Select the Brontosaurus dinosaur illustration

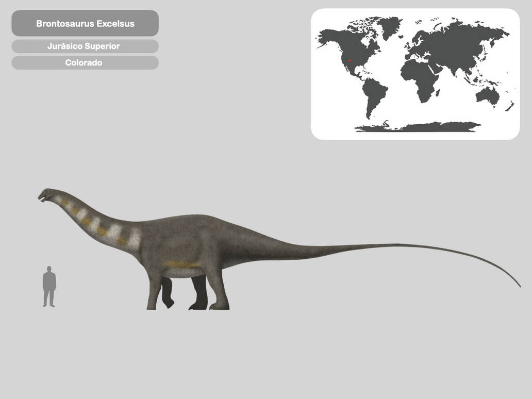[279, 248]
